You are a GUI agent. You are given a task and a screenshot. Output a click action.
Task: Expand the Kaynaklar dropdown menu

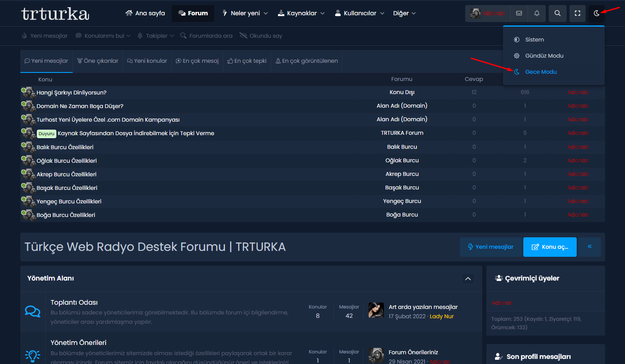tap(301, 13)
